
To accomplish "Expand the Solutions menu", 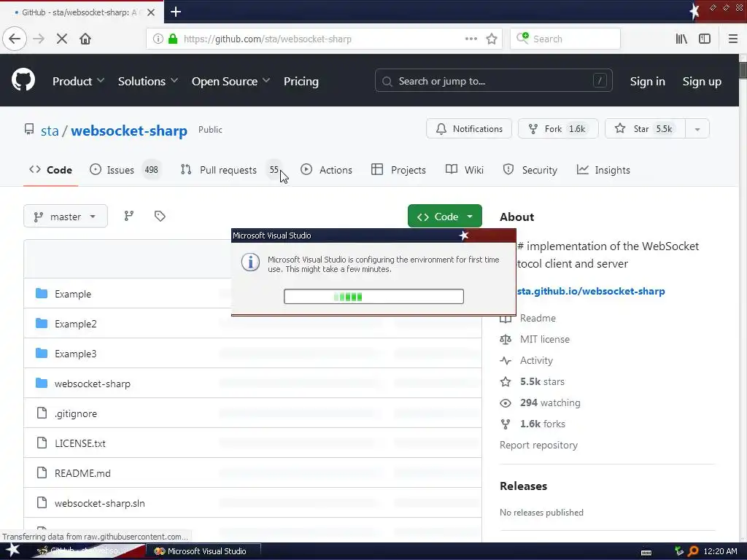I will tap(147, 82).
